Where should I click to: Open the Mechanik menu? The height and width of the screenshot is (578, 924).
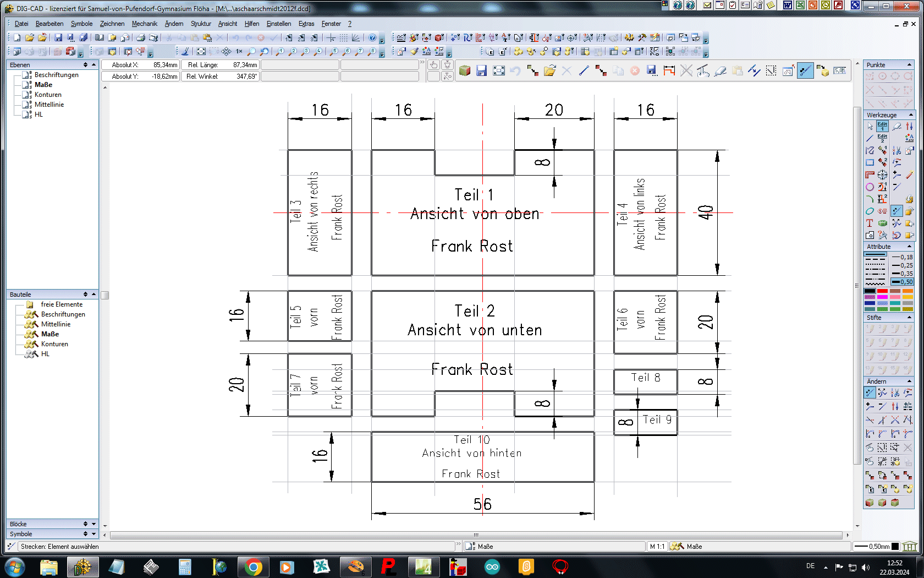click(x=145, y=24)
